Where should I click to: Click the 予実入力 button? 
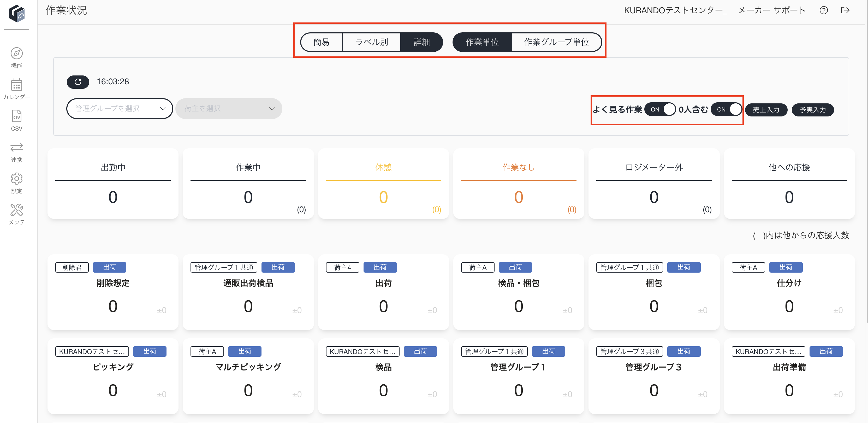pyautogui.click(x=812, y=110)
